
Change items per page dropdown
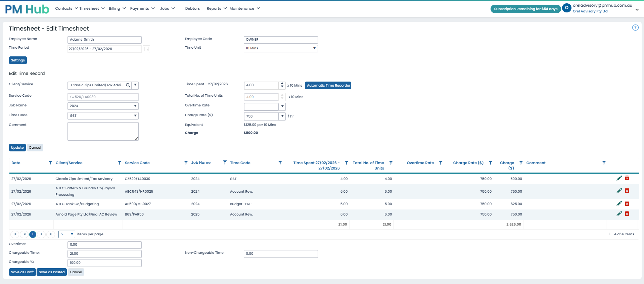tap(67, 234)
